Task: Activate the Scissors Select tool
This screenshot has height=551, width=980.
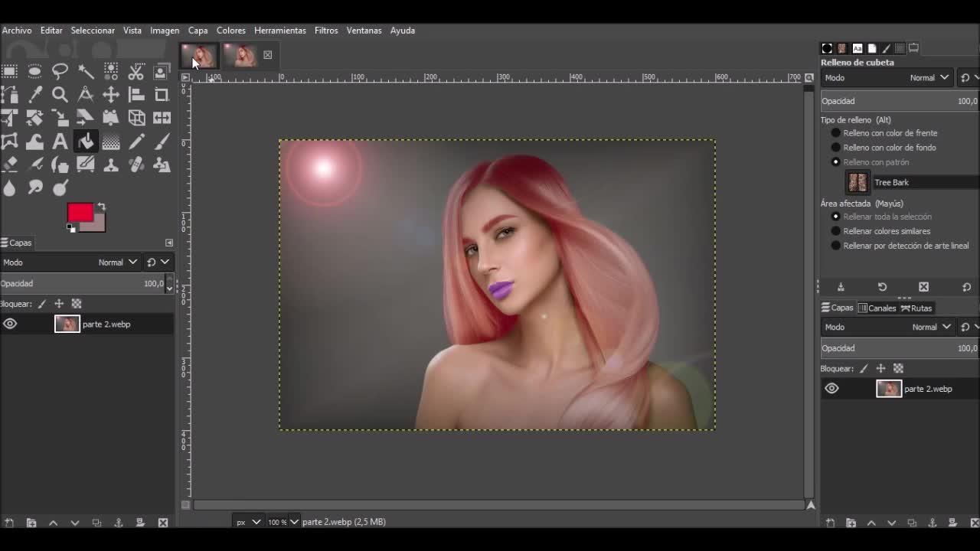Action: click(x=136, y=72)
